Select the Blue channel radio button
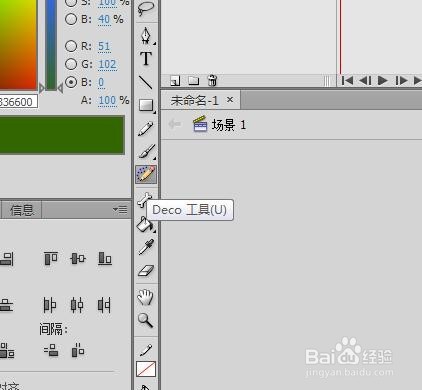Image resolution: width=422 pixels, height=390 pixels. coord(71,82)
